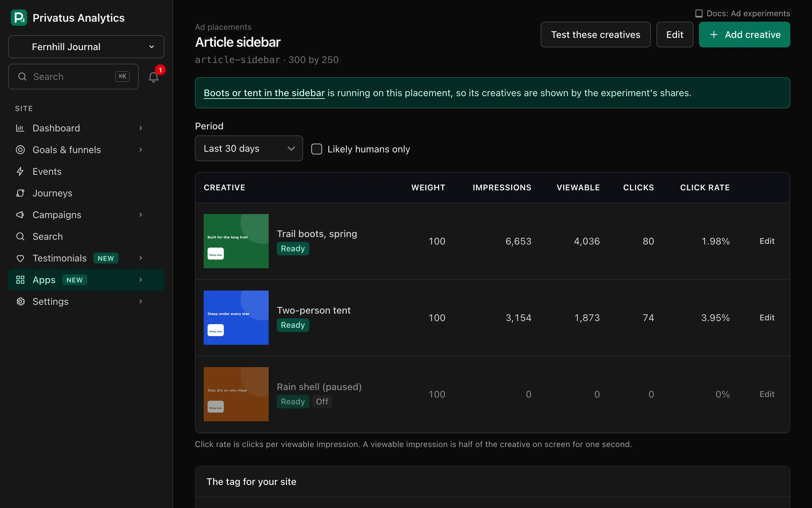Expand the Testimonials submenu chevron
Viewport: 812px width, 508px height.
point(141,258)
